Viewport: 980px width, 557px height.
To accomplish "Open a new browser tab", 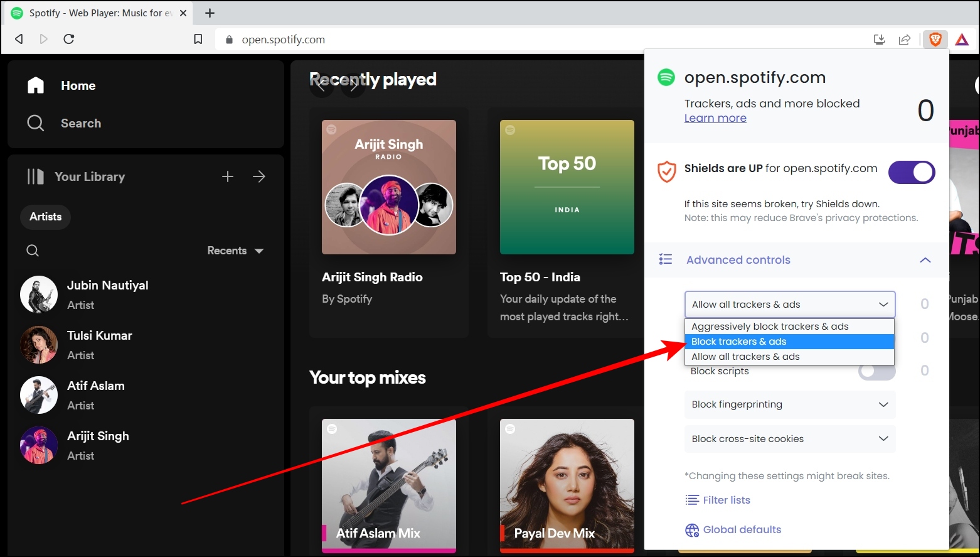I will click(x=210, y=13).
